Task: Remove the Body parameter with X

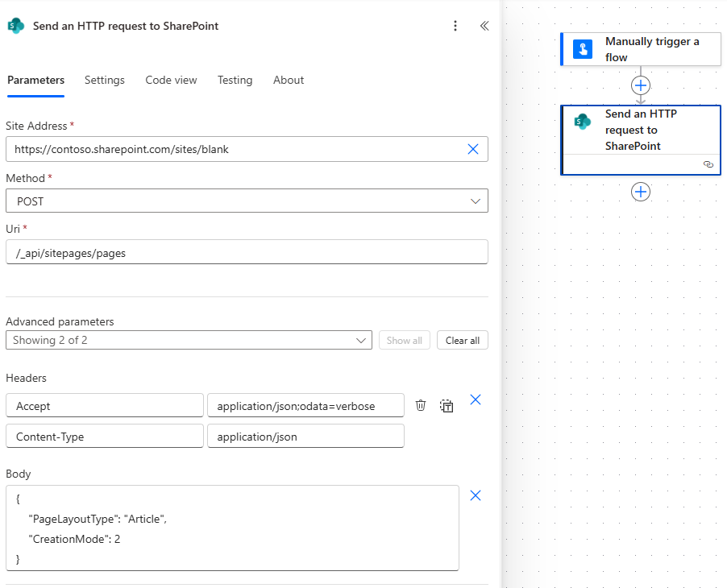Action: click(476, 496)
